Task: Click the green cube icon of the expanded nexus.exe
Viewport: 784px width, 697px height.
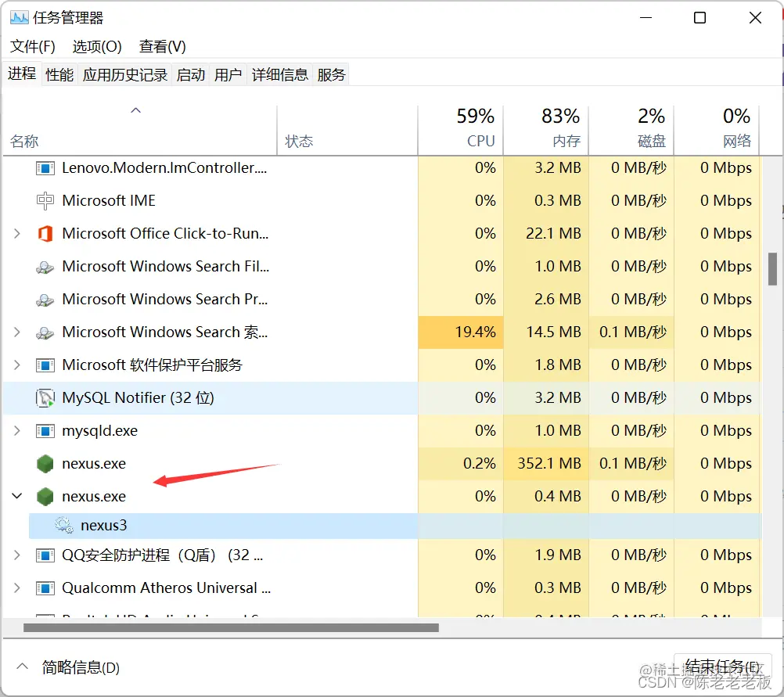Action: point(45,497)
